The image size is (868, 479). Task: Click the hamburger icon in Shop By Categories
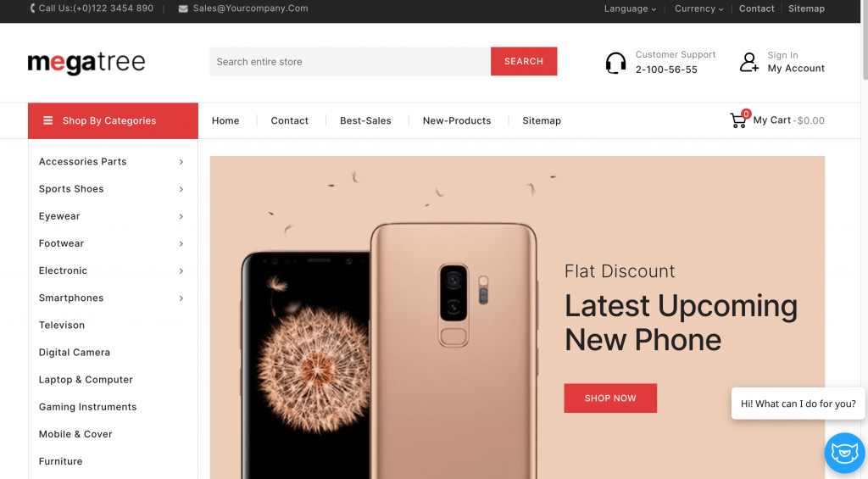48,120
